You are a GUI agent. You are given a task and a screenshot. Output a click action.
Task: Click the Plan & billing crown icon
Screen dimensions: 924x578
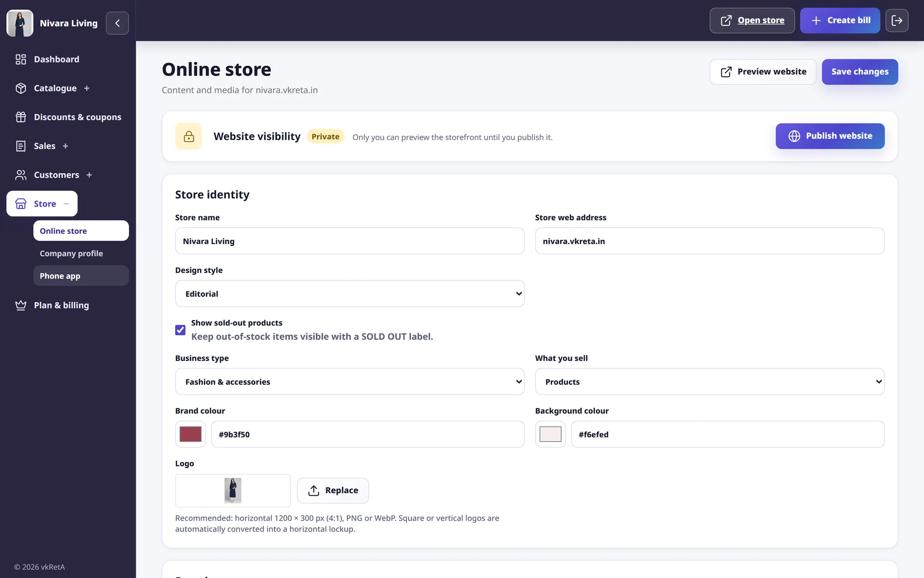point(21,305)
